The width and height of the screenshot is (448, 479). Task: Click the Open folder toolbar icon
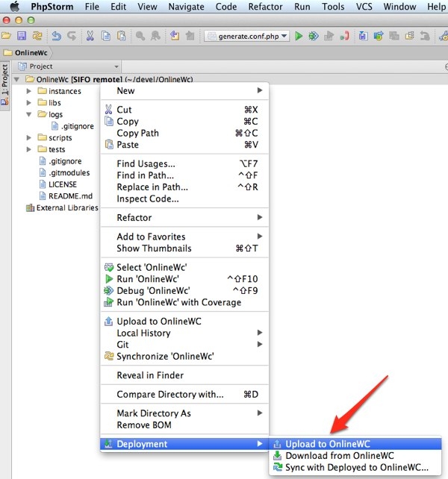click(x=6, y=36)
